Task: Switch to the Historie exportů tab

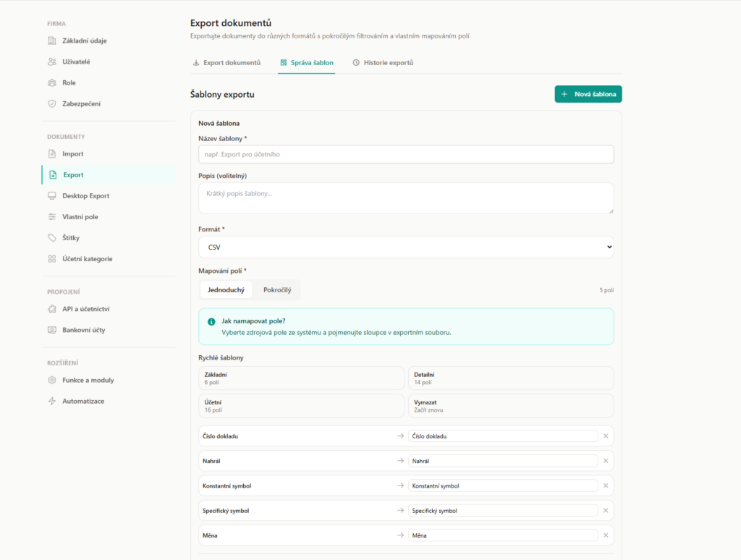Action: 384,63
